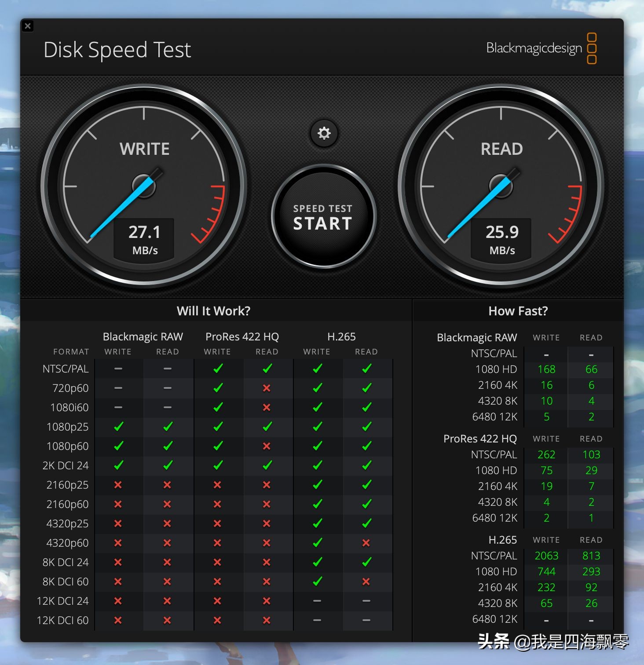Click Blackmagic RAW write checkmark for 1080p25
644x665 pixels.
click(118, 427)
